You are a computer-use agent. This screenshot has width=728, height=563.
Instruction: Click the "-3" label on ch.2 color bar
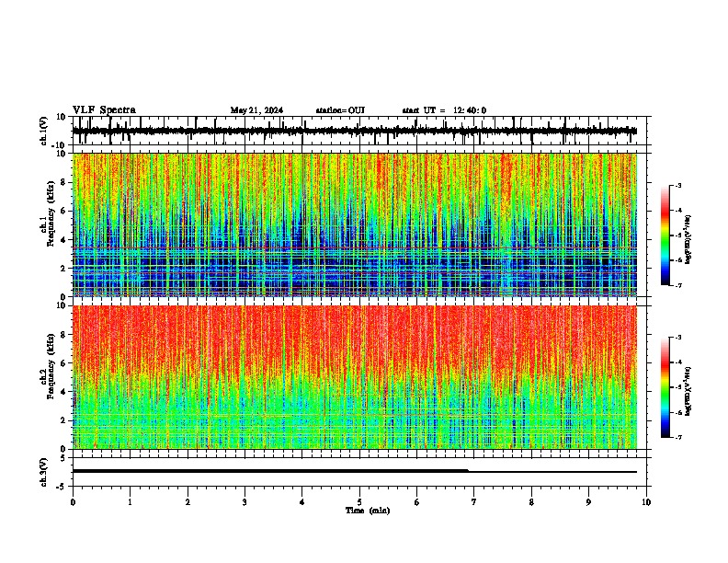pos(678,338)
